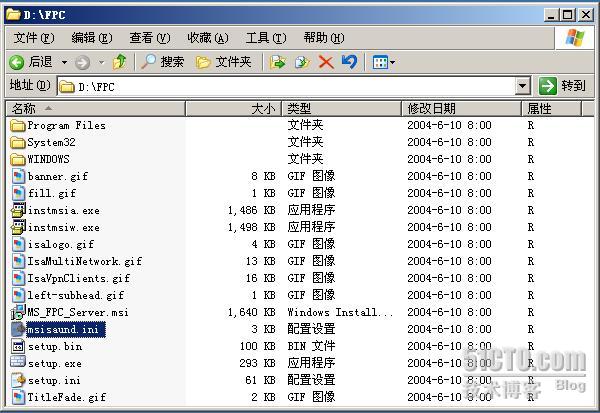Image resolution: width=600 pixels, height=413 pixels.
Task: Select TitleFade.gif file icon
Action: pyautogui.click(x=18, y=397)
